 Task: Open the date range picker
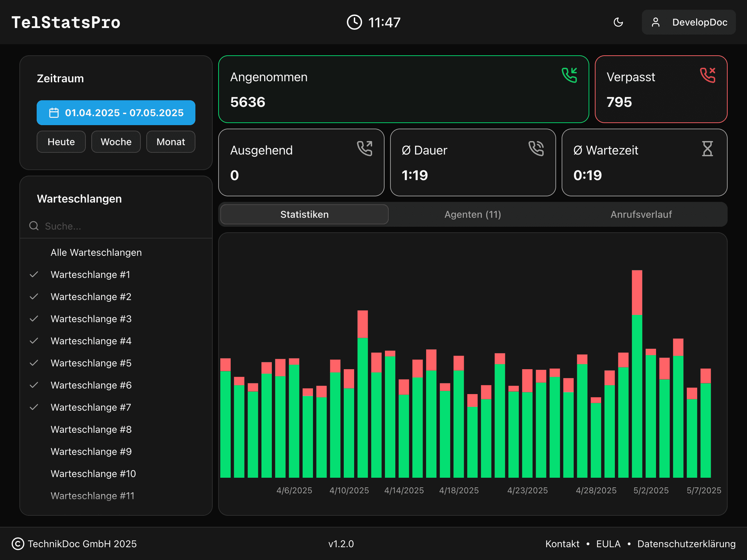[x=116, y=112]
